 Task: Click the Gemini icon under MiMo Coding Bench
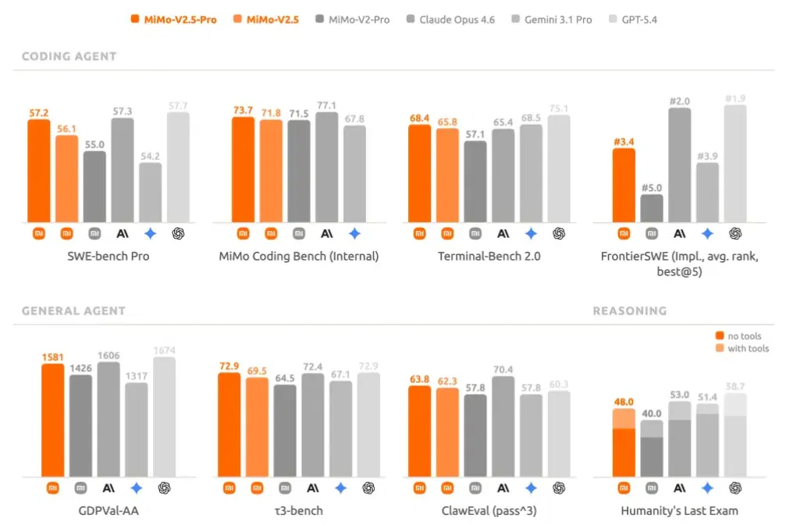(354, 233)
